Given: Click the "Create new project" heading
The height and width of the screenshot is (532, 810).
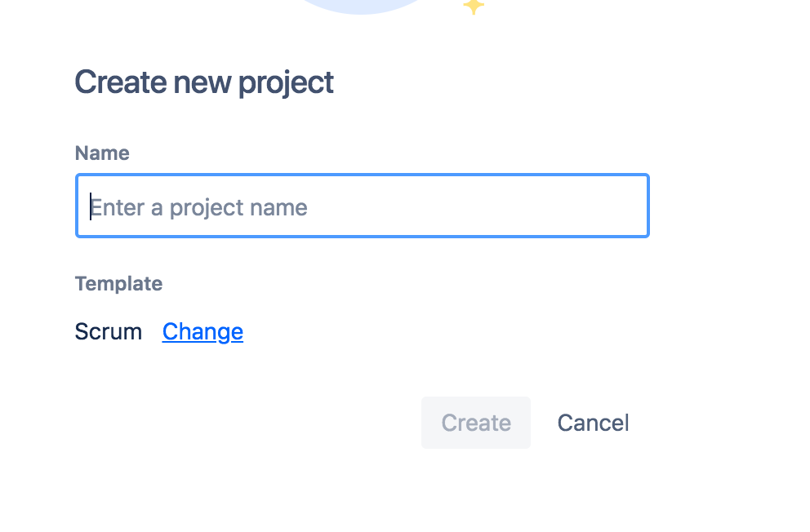Looking at the screenshot, I should pos(204,82).
